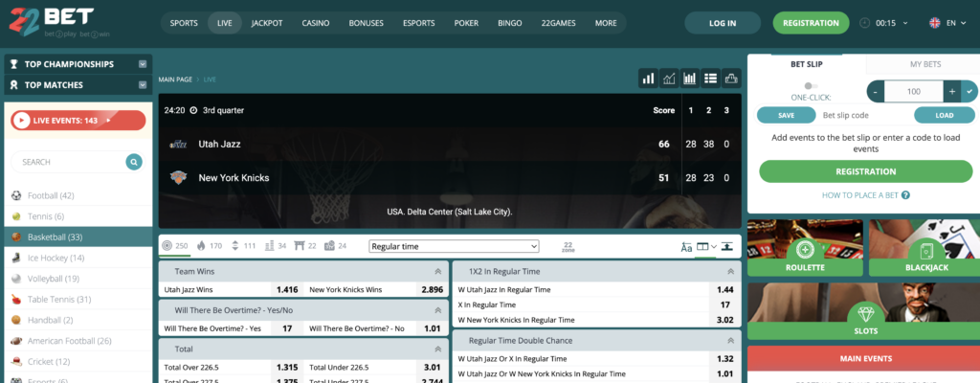Click the clock icon next to 00:15
Viewport: 980px width, 383px height.
[x=865, y=23]
